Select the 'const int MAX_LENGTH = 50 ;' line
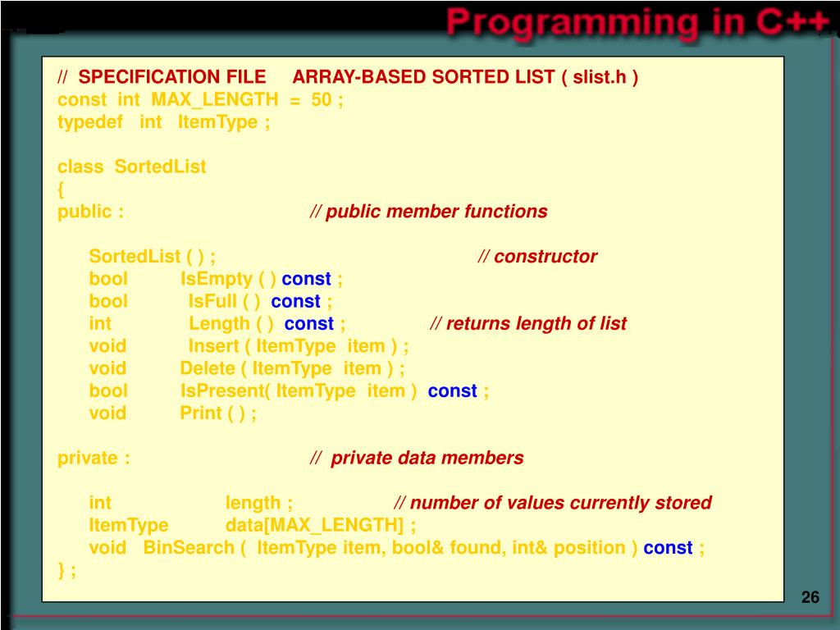The height and width of the screenshot is (630, 840). click(200, 99)
